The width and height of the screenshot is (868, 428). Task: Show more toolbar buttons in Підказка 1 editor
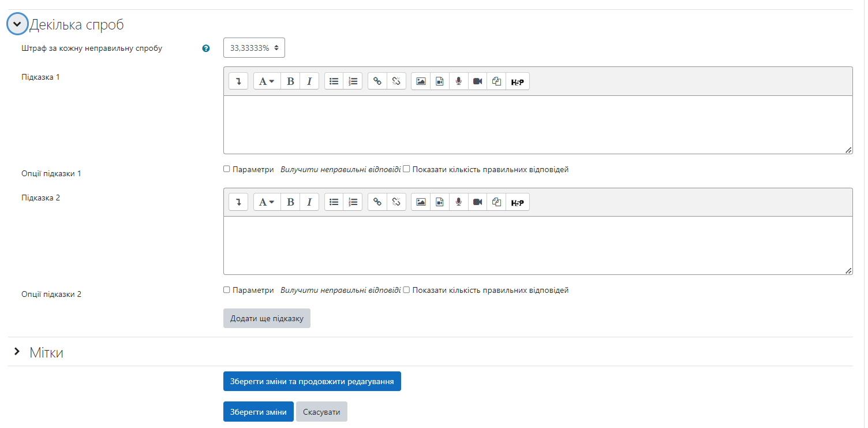[238, 81]
